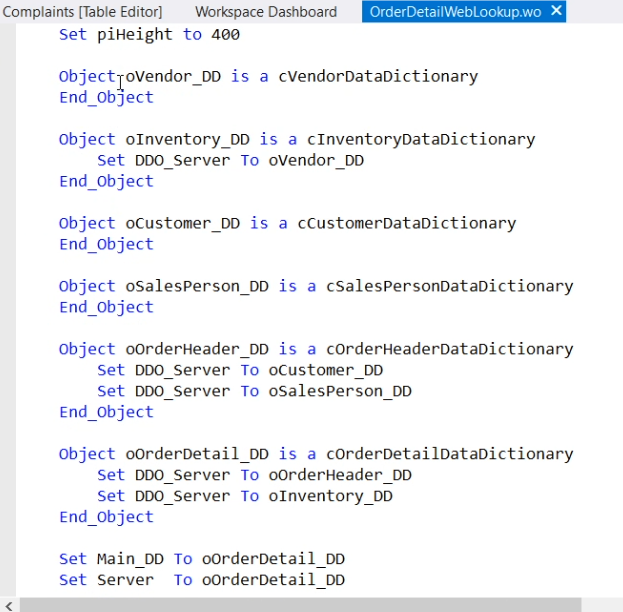623x612 pixels.
Task: Click 'Set DDO_Server To oOrderHeader_DD' line
Action: [254, 475]
